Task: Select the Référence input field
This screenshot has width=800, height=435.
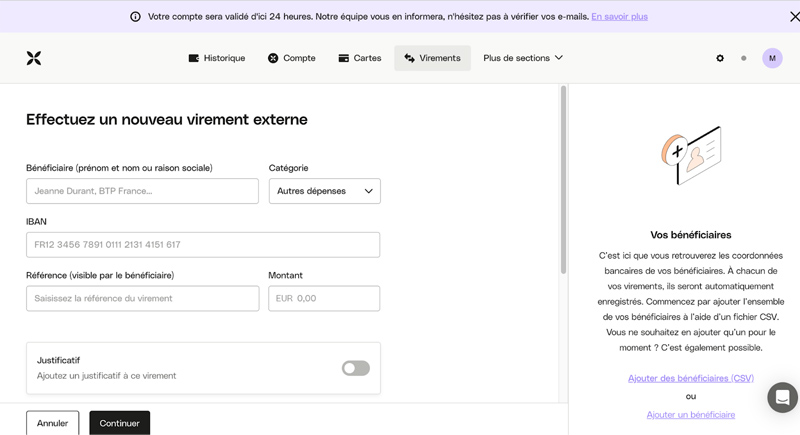Action: [x=142, y=298]
